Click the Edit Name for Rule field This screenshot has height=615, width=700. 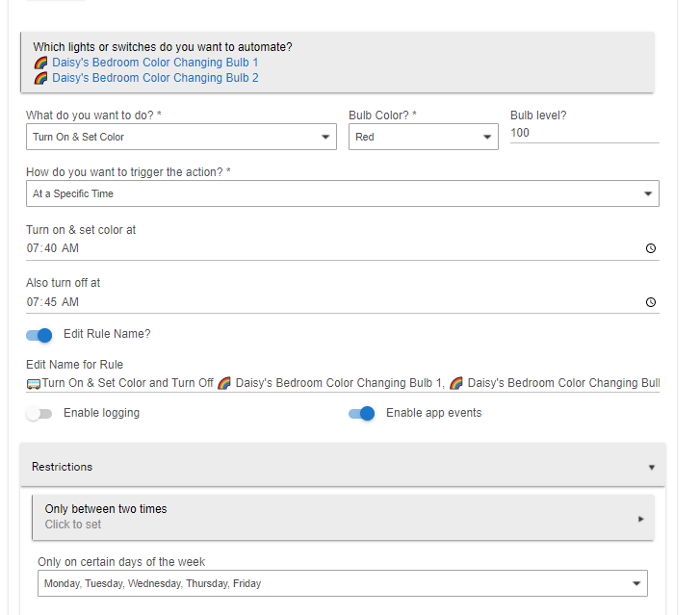coord(342,383)
